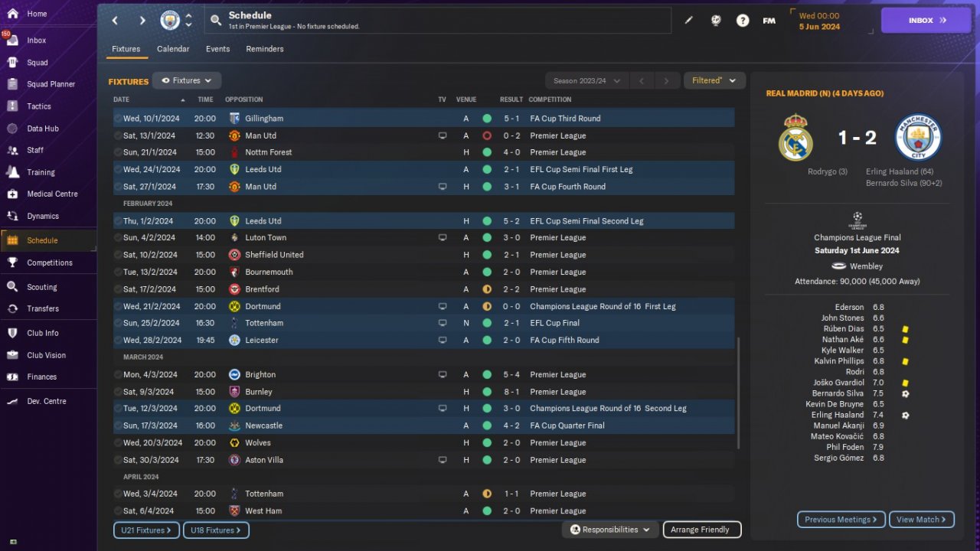
Task: Switch to the Fixtures tab
Action: click(126, 49)
